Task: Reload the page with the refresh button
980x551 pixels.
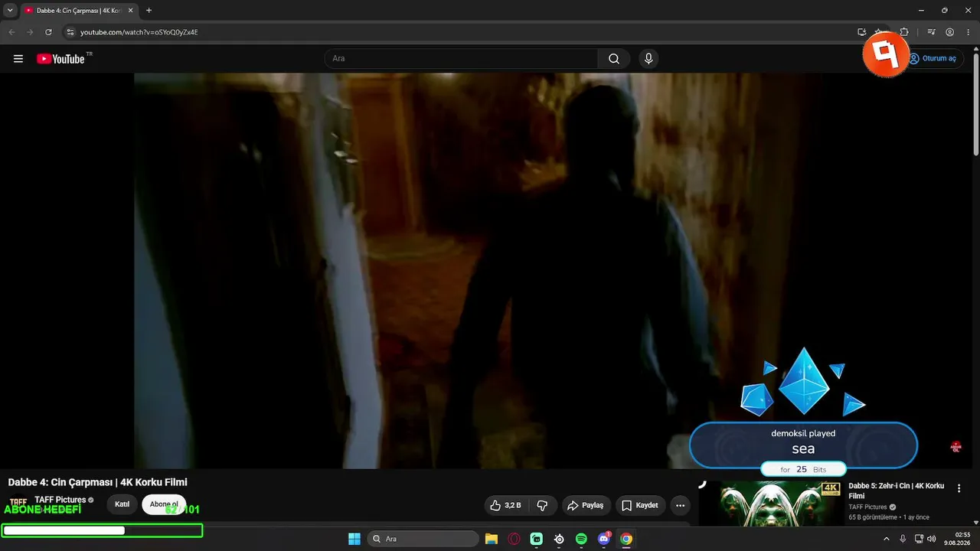Action: [x=48, y=32]
